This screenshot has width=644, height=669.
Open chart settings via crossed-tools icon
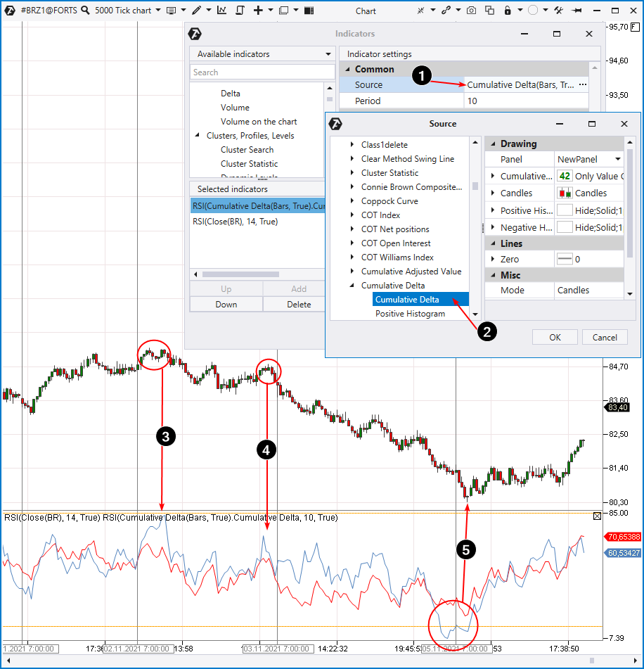point(558,11)
